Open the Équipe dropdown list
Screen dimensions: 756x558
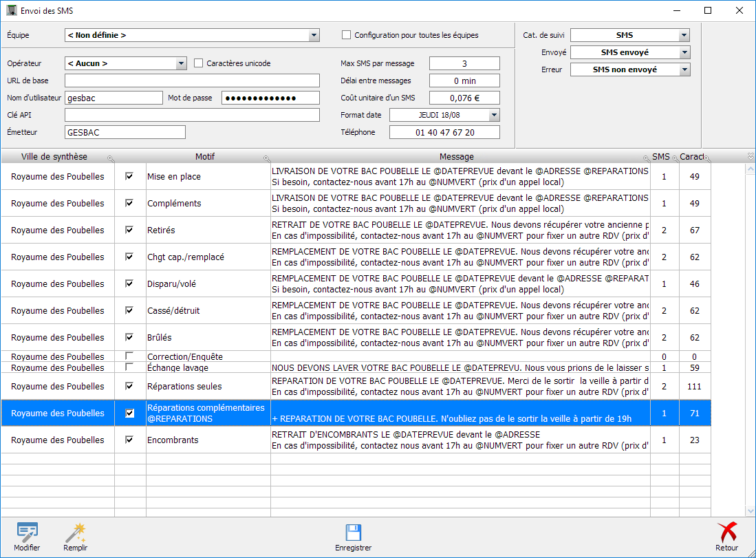(314, 35)
